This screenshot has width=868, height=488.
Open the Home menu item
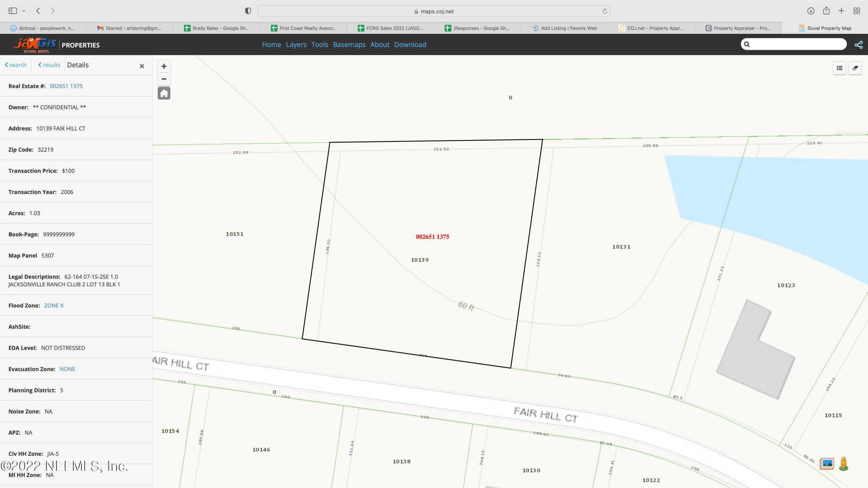pyautogui.click(x=271, y=45)
